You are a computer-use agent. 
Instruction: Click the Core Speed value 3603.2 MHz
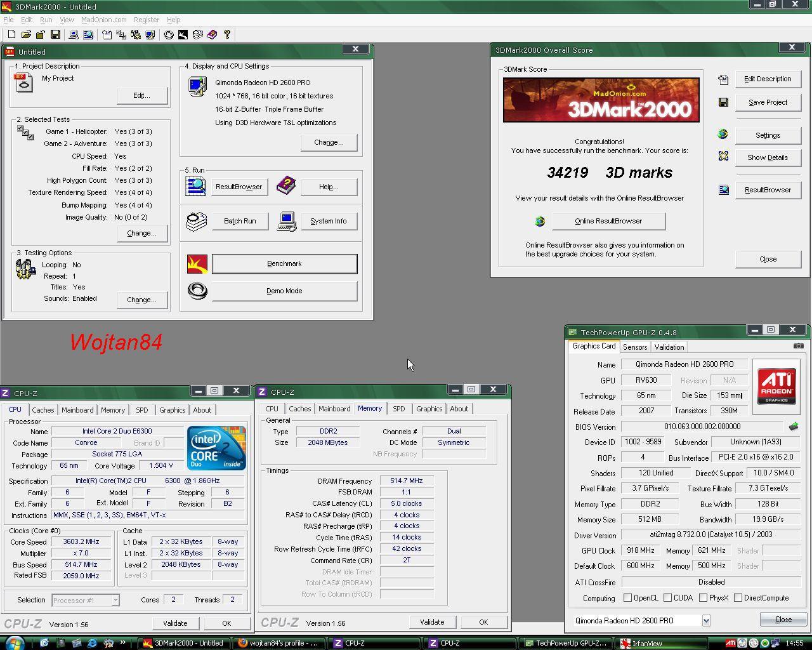pyautogui.click(x=81, y=542)
